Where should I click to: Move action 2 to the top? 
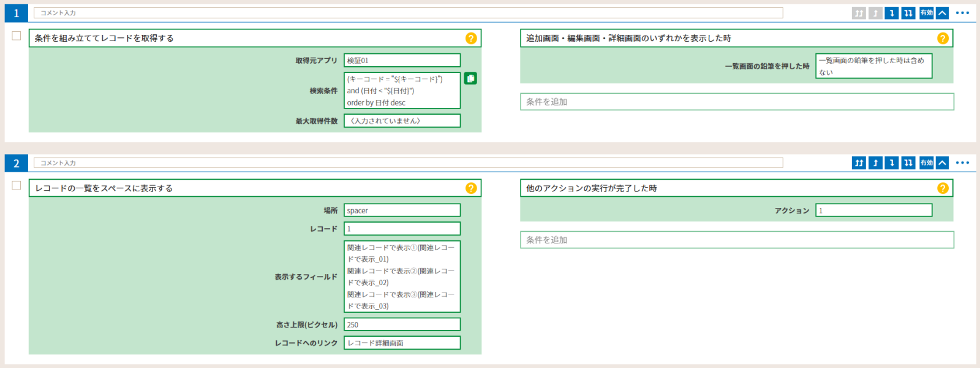pyautogui.click(x=859, y=163)
